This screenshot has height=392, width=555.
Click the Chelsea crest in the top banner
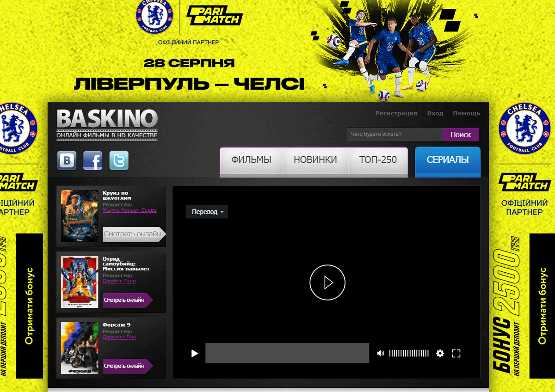pyautogui.click(x=154, y=16)
